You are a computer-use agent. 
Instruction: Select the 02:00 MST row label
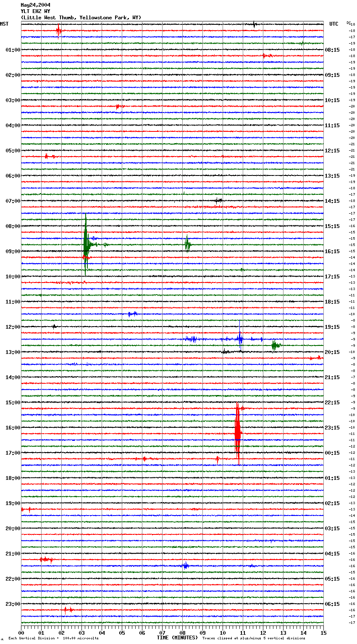tap(13, 75)
